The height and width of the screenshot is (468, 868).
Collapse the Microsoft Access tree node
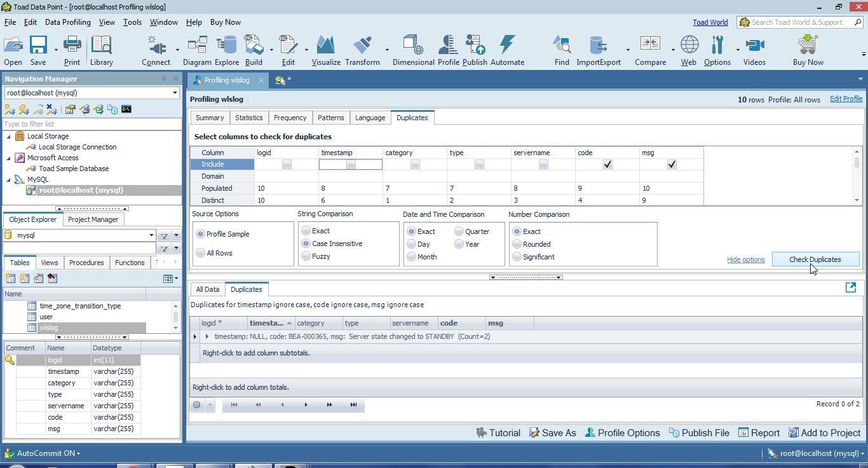tap(9, 158)
